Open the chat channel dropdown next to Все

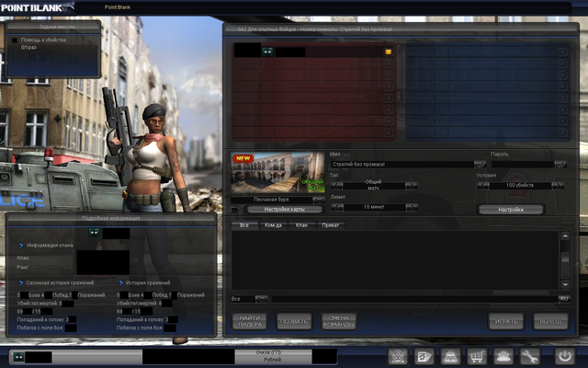click(261, 298)
